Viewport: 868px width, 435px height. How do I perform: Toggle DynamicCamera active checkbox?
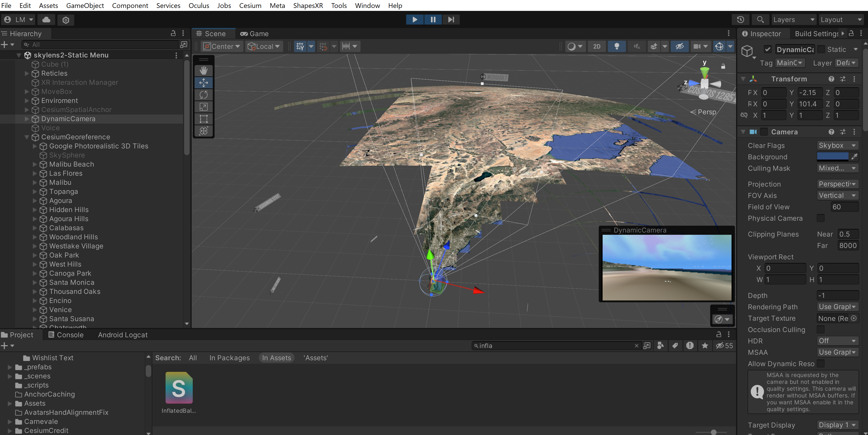pyautogui.click(x=768, y=50)
